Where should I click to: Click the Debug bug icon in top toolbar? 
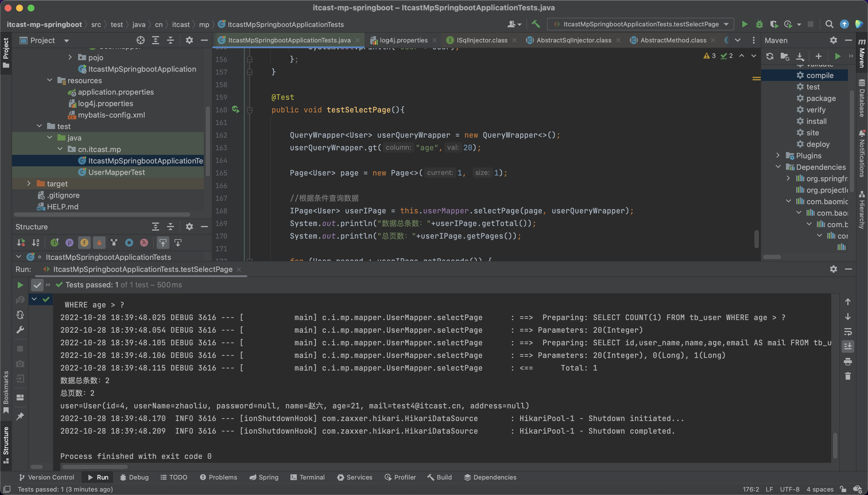(x=759, y=24)
